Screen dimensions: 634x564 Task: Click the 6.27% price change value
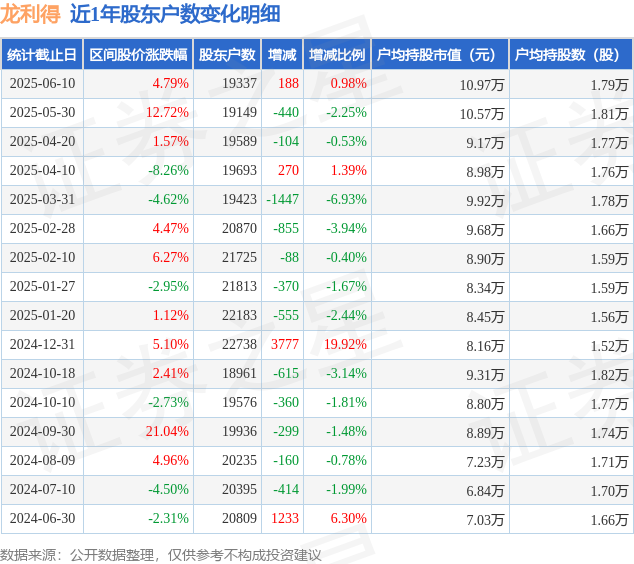[x=171, y=258]
